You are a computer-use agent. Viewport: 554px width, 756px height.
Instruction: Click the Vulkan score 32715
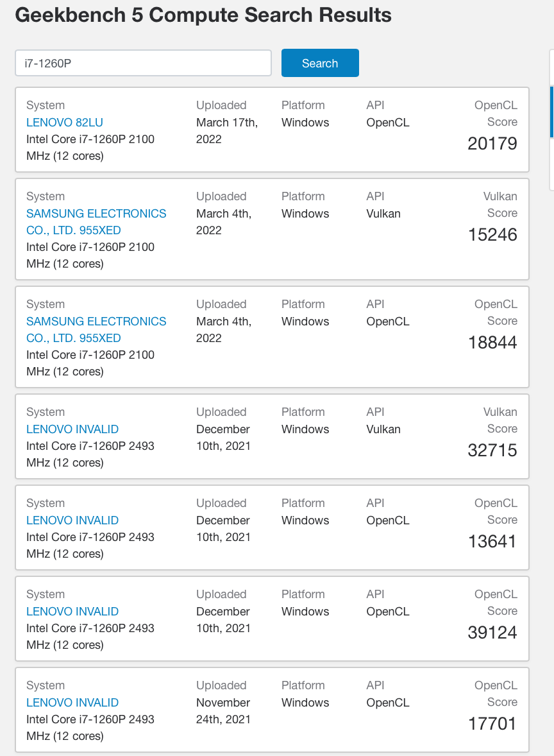point(492,450)
